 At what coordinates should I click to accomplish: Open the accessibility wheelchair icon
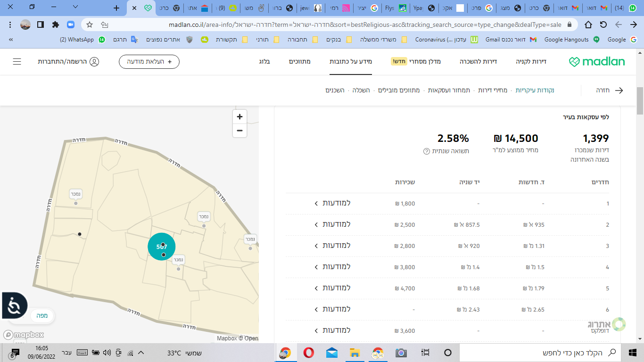[14, 306]
